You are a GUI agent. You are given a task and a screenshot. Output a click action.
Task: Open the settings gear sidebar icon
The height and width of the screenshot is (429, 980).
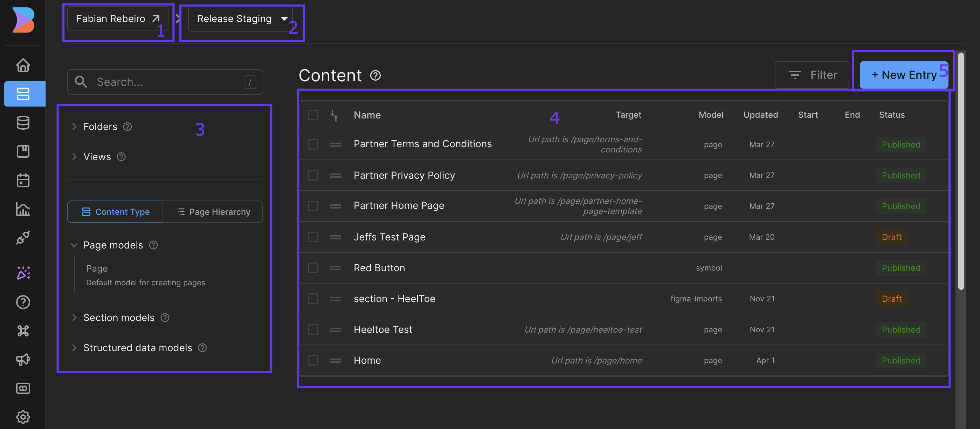coord(23,417)
